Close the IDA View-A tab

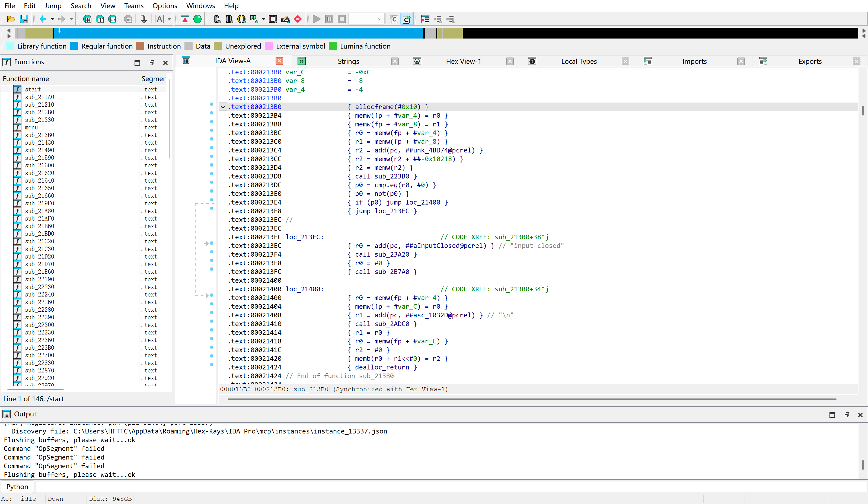(279, 61)
